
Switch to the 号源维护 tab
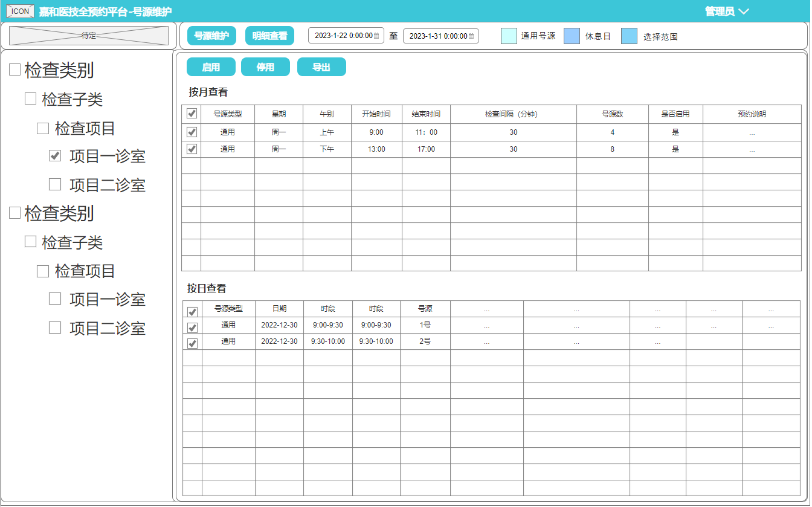click(x=211, y=36)
